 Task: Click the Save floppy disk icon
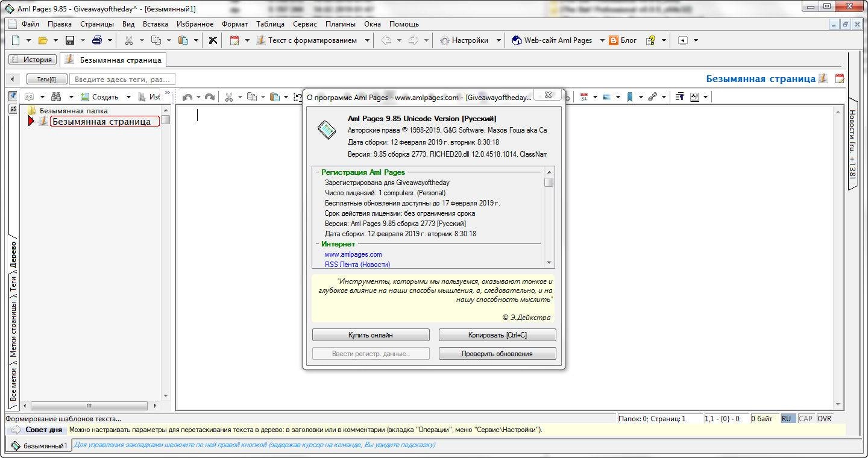point(69,40)
